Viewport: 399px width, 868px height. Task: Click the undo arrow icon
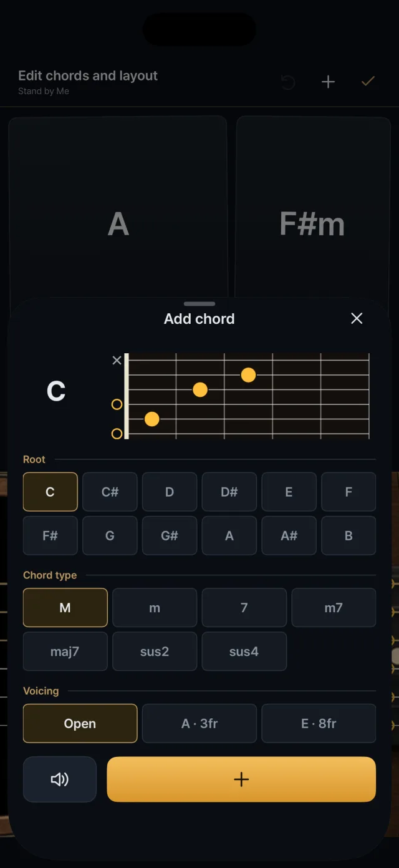point(288,82)
